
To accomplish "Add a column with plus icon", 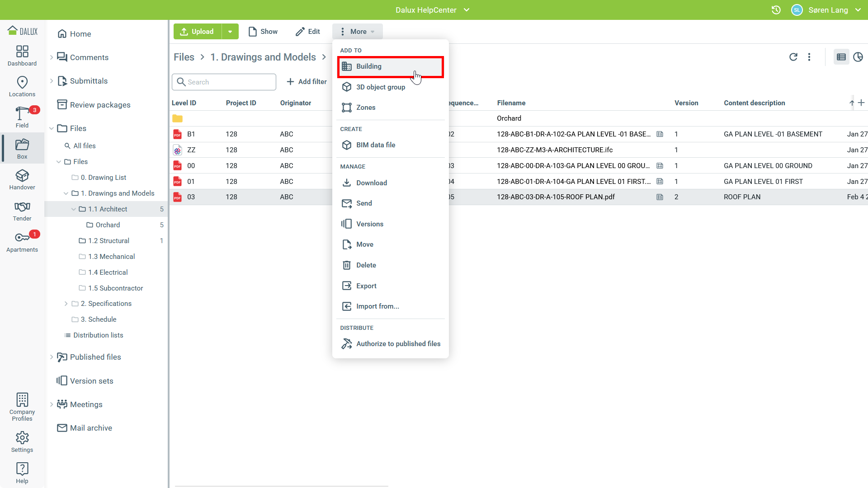I will point(861,103).
